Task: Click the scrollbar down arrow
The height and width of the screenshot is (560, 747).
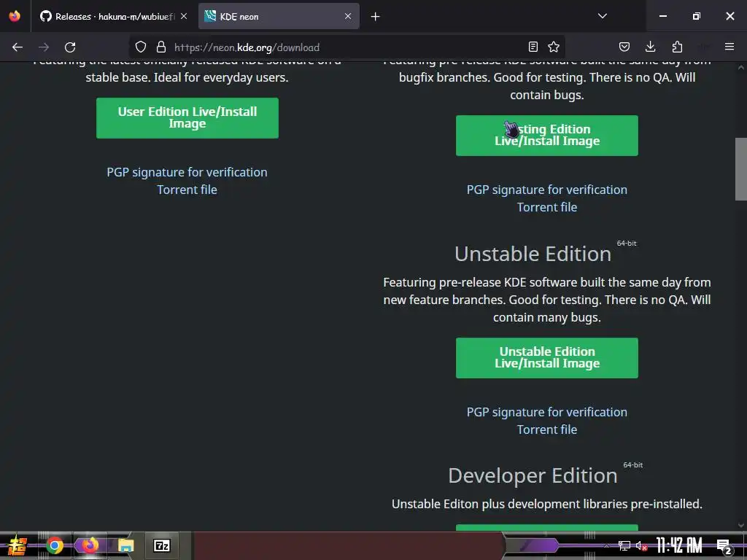Action: tap(741, 526)
